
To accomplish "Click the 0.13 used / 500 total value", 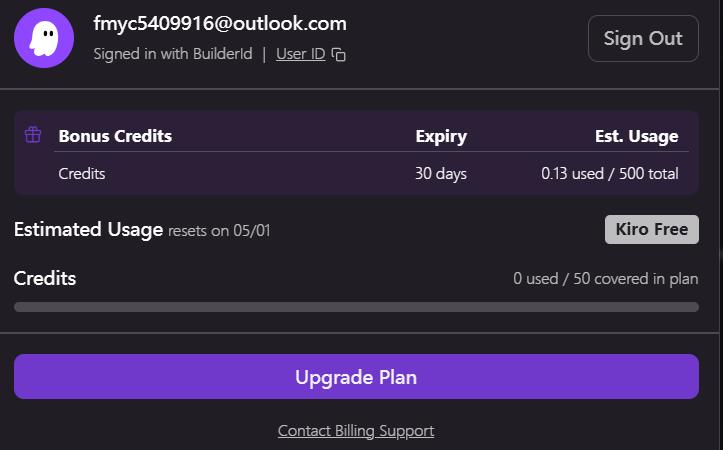I will click(x=610, y=174).
